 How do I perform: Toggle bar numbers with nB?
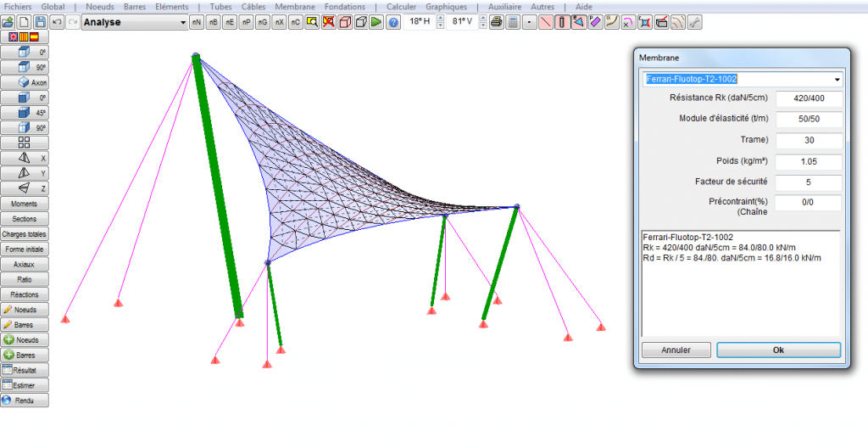point(213,22)
